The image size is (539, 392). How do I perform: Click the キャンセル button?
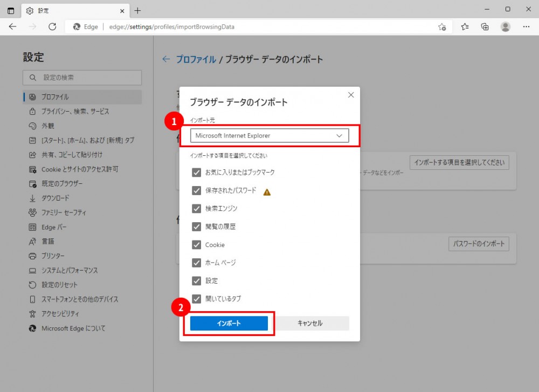click(310, 323)
